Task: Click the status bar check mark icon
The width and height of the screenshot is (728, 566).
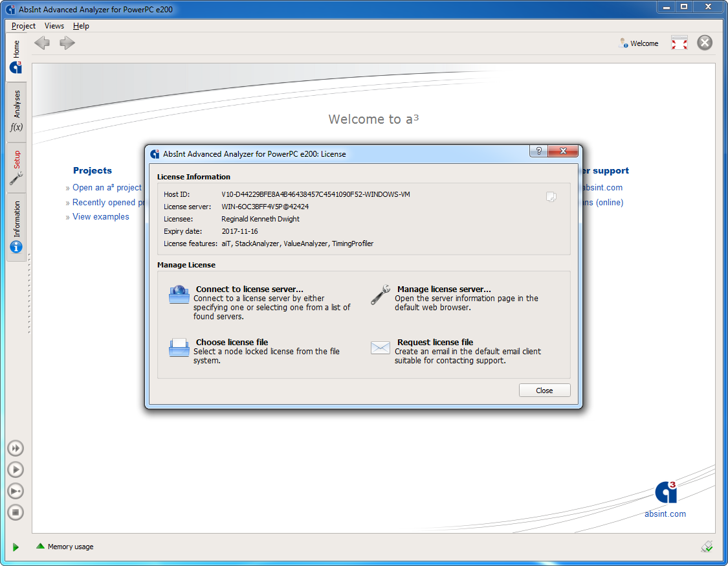Action: coord(707,547)
